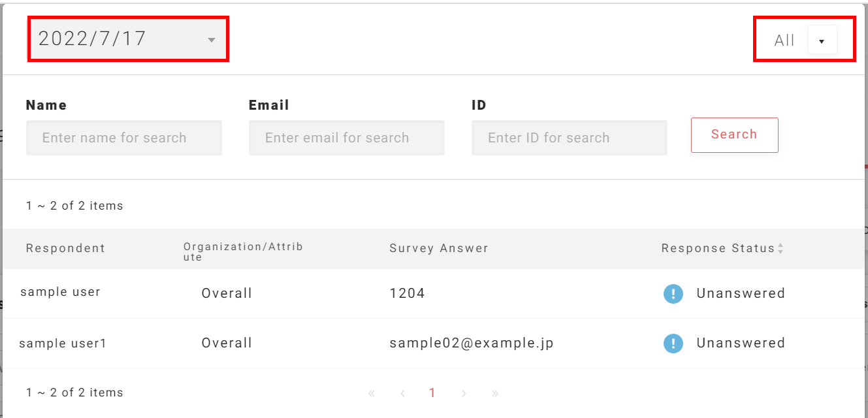
Task: Sort by Response Status column arrows
Action: point(780,249)
